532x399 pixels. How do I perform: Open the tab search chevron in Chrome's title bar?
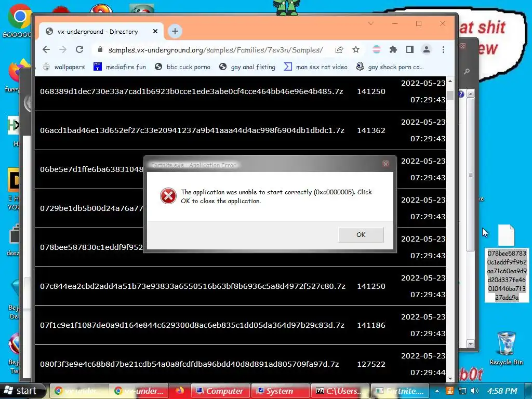pyautogui.click(x=370, y=23)
